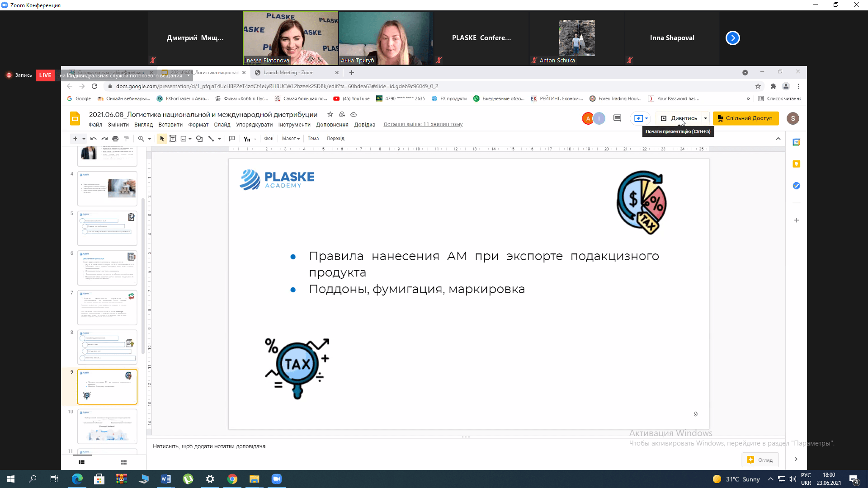Switch to Launch Meeting - Zoom tab

point(296,73)
